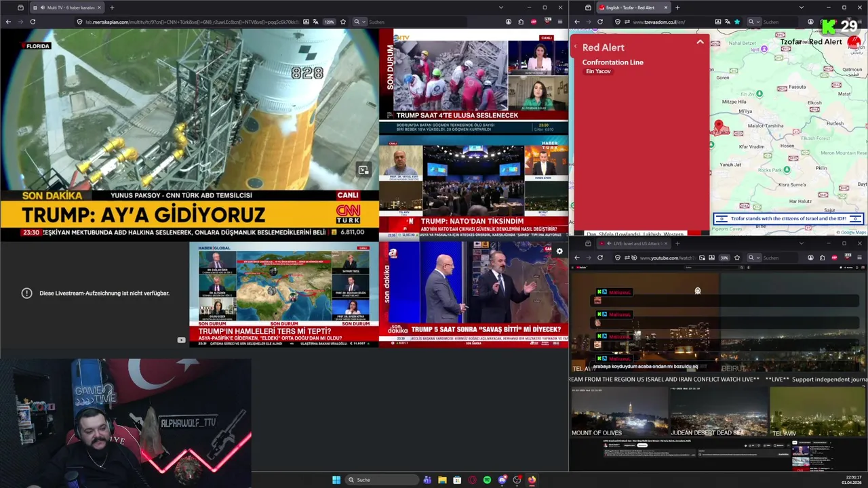The image size is (868, 488).
Task: Collapse the Red Alert panel chevron
Action: tap(700, 42)
